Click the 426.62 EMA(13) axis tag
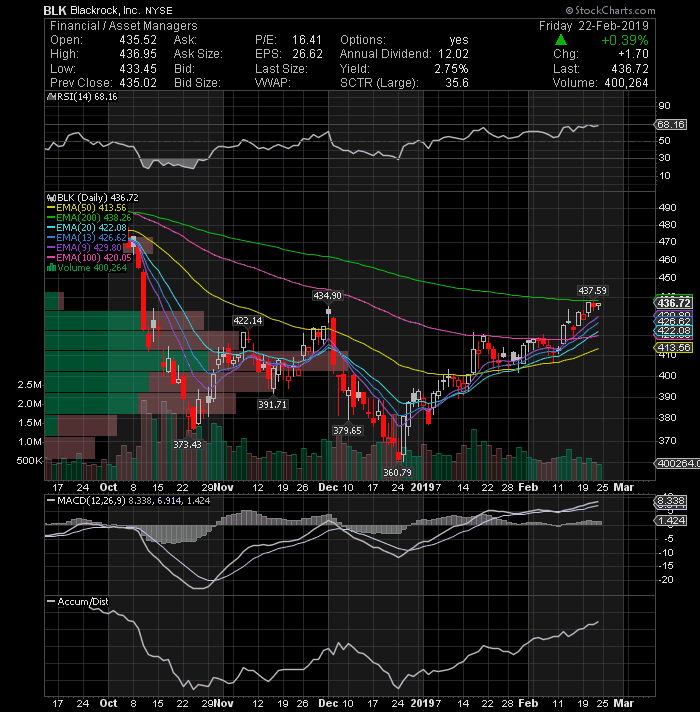 tap(674, 321)
